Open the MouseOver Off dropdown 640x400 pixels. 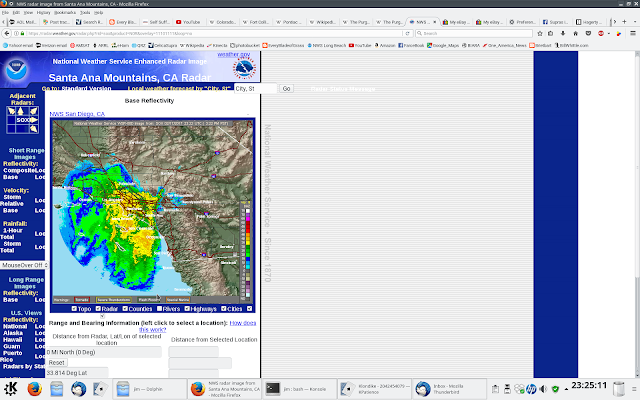pos(24,265)
